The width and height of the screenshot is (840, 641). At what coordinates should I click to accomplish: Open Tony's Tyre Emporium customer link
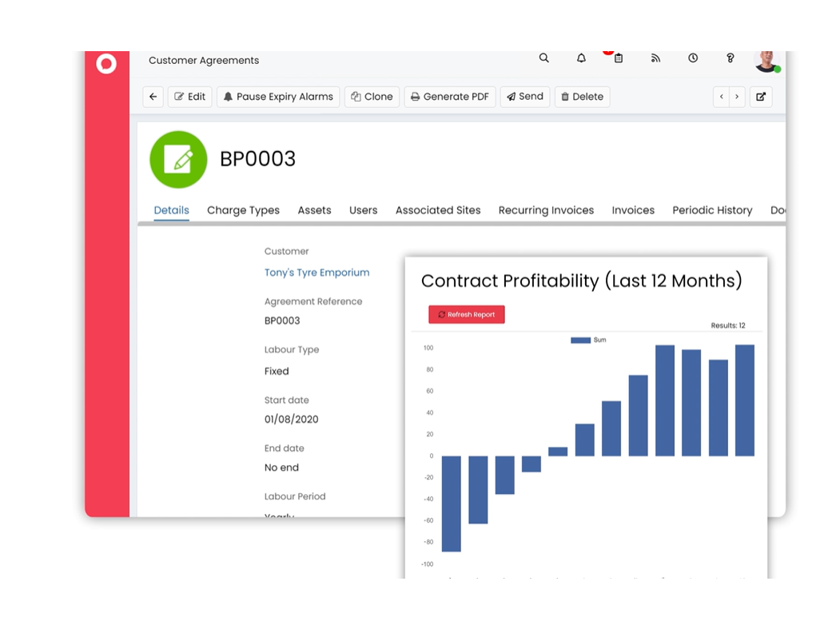316,273
